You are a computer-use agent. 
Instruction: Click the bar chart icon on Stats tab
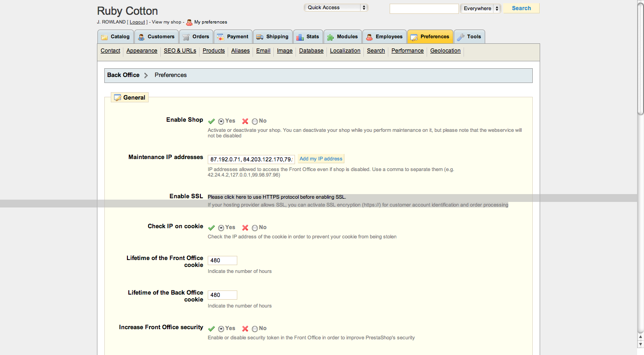(x=300, y=37)
